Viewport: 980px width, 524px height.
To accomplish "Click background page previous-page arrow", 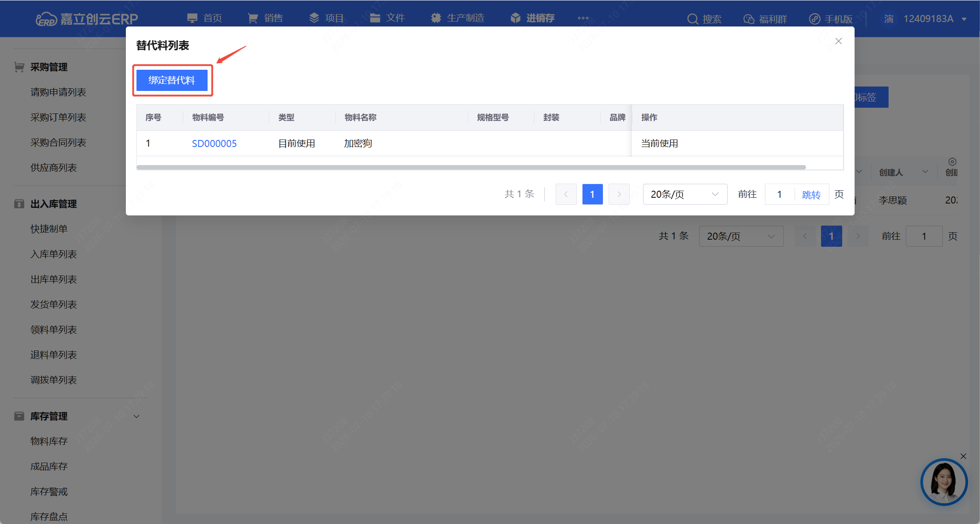I will pyautogui.click(x=805, y=236).
